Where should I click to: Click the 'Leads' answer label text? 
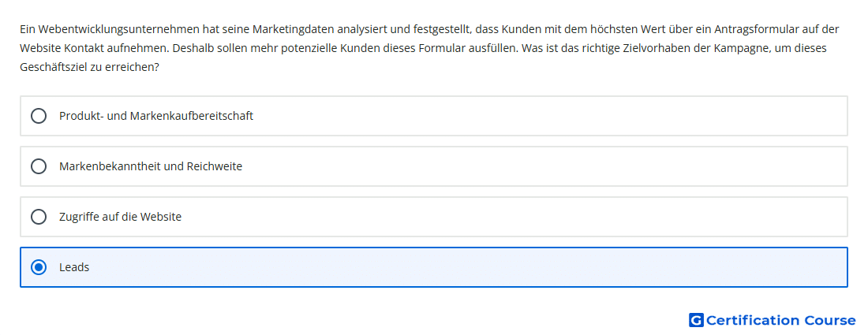click(74, 267)
